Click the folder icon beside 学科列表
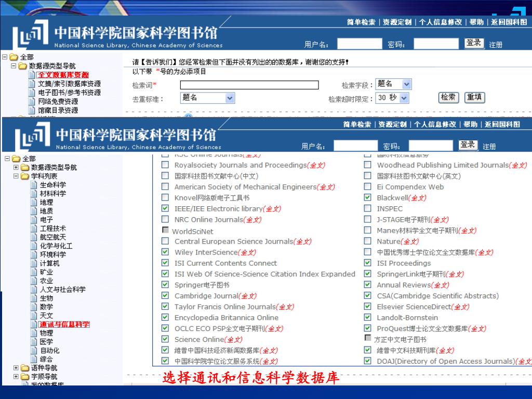Screen dimensions: 532x399 click(25, 176)
